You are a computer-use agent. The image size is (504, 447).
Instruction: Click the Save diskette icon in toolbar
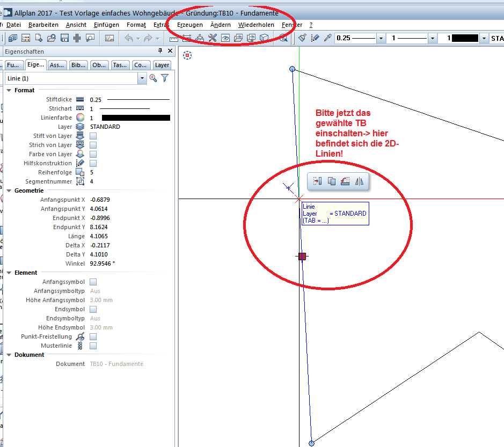[x=64, y=38]
